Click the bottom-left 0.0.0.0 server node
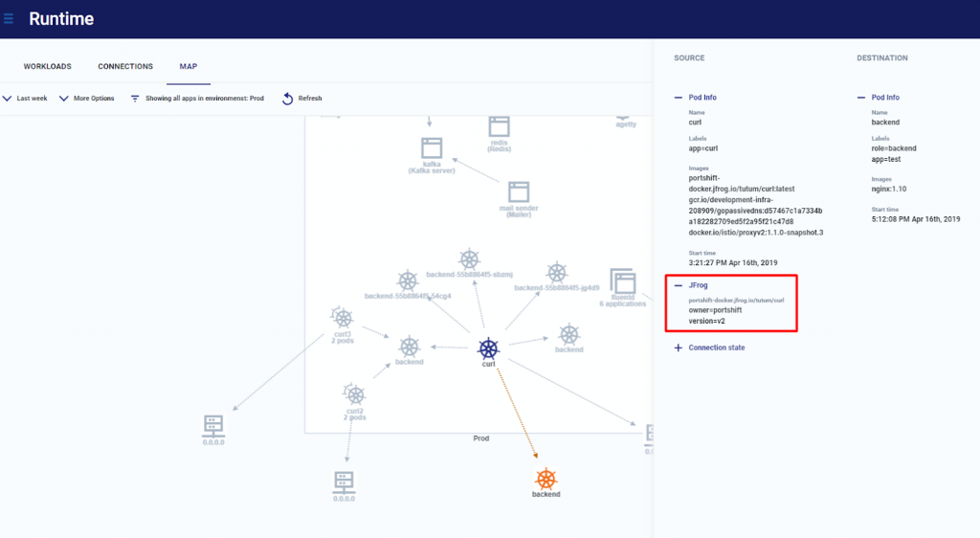This screenshot has width=980, height=538. pyautogui.click(x=212, y=426)
